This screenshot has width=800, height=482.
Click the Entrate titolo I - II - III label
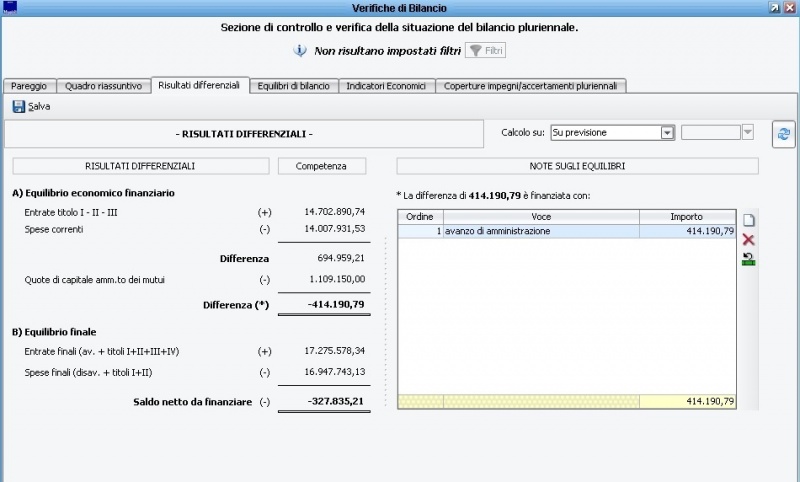point(71,213)
